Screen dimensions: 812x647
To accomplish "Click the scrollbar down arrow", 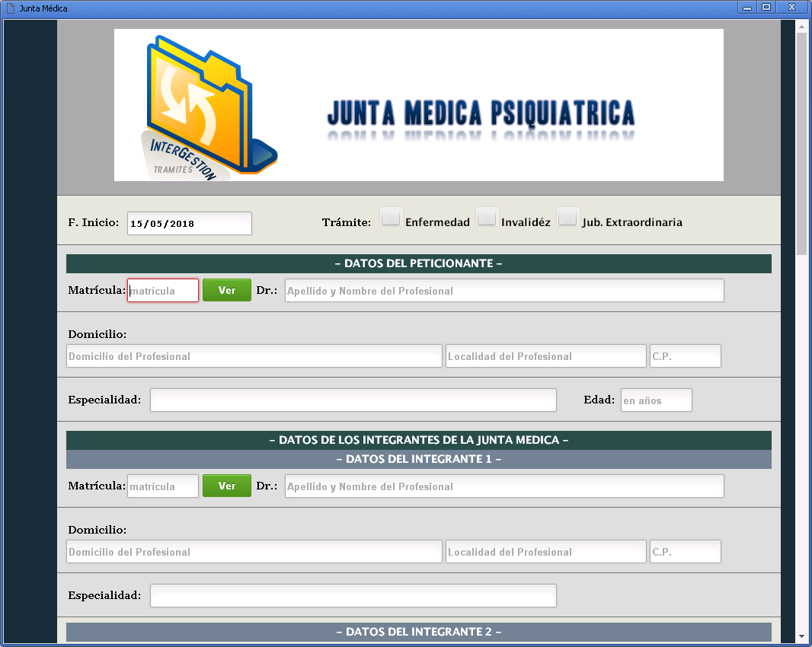I will click(x=801, y=636).
